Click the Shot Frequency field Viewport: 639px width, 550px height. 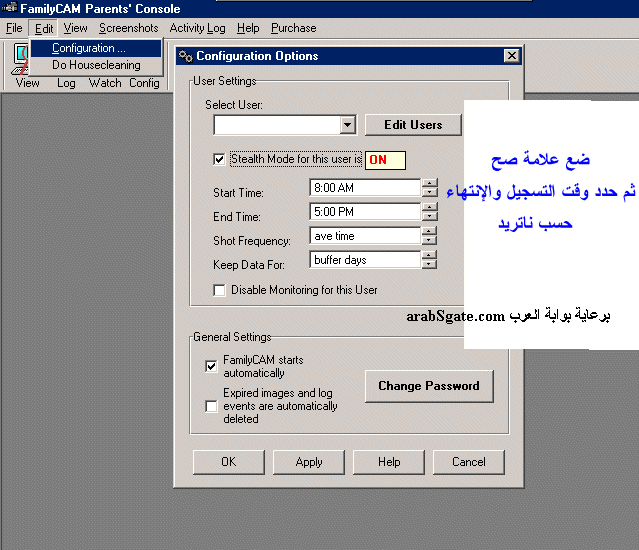[x=365, y=236]
